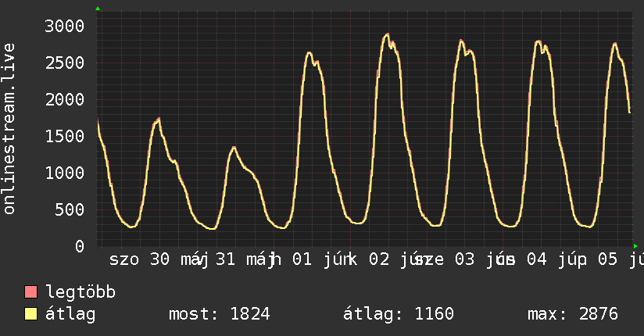Viewport: 644px width, 336px height.
Task: Click the 'most: 1824' current value
Action: tap(220, 314)
